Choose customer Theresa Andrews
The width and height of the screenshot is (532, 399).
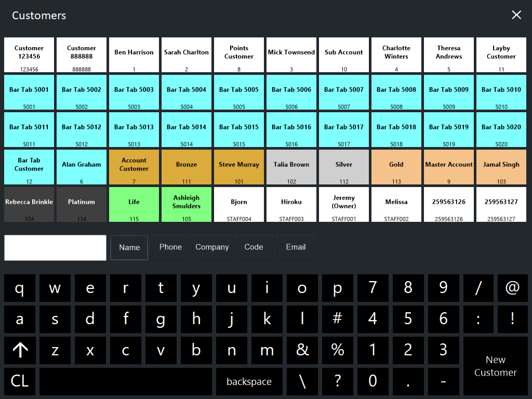tap(449, 55)
